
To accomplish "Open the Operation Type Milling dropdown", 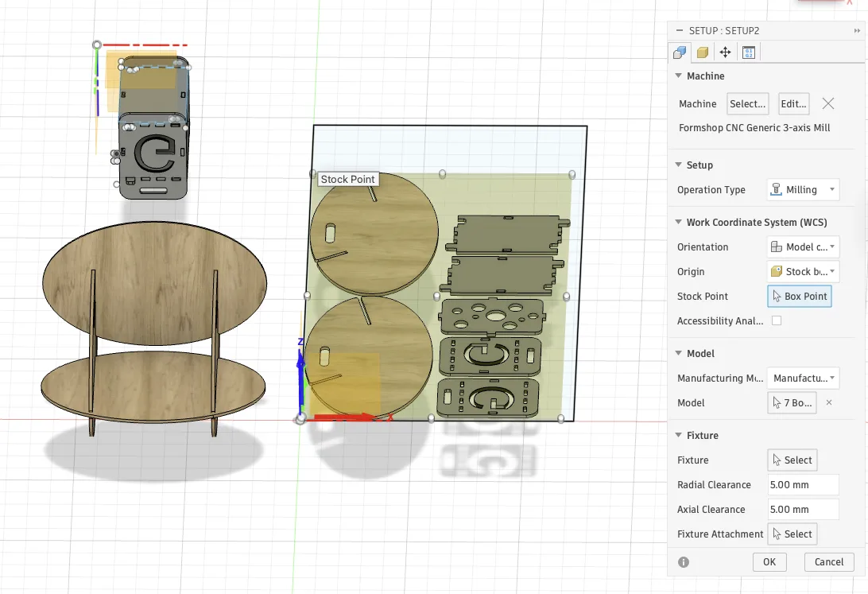I will tap(803, 189).
